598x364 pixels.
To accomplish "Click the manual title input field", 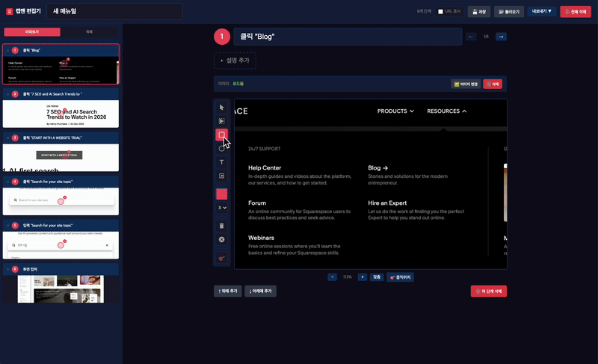I will (x=114, y=11).
